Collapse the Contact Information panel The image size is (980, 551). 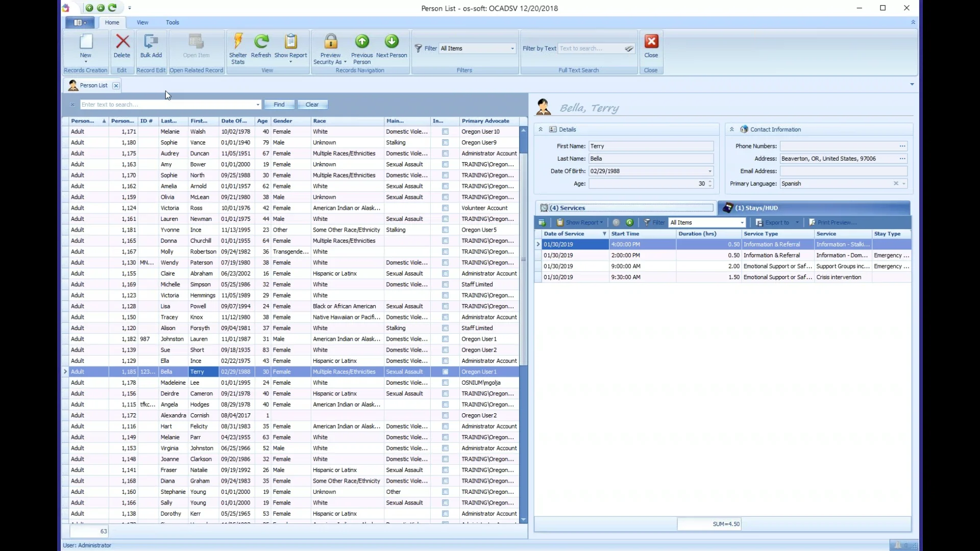(x=732, y=129)
